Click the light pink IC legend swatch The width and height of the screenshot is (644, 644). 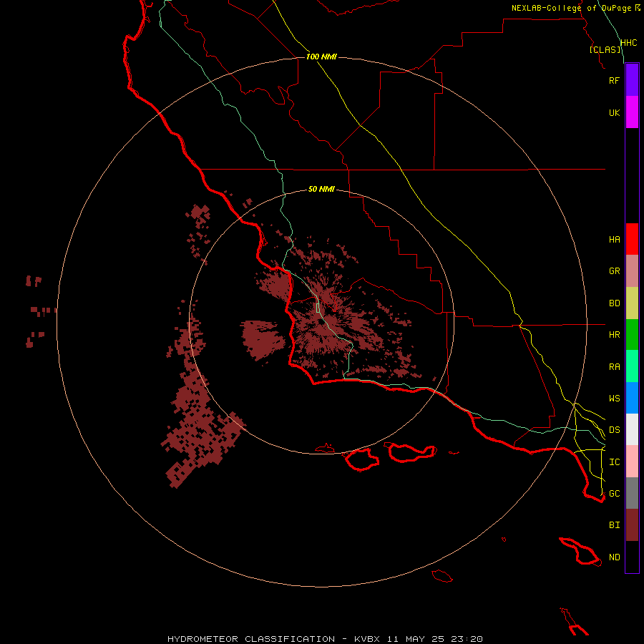point(632,462)
